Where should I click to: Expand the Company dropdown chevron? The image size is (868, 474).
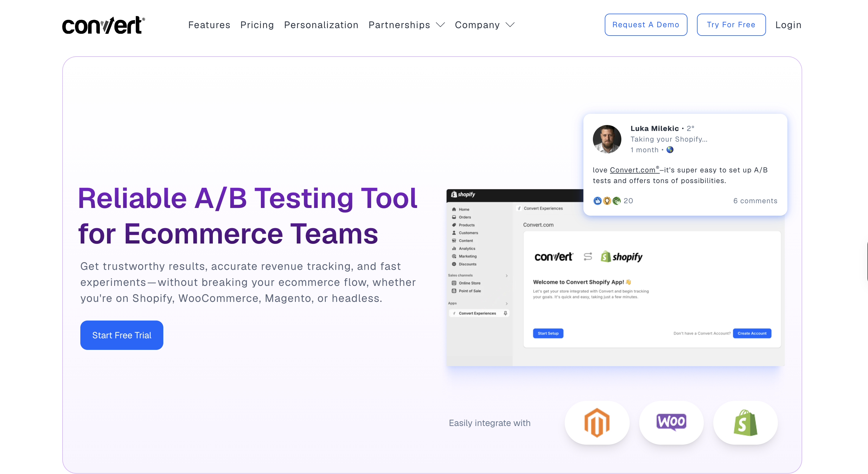[510, 25]
